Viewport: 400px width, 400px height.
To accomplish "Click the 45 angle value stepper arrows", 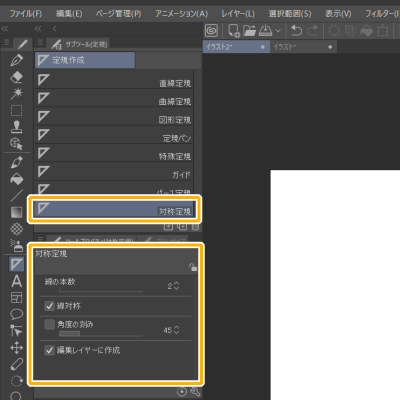I will [177, 330].
